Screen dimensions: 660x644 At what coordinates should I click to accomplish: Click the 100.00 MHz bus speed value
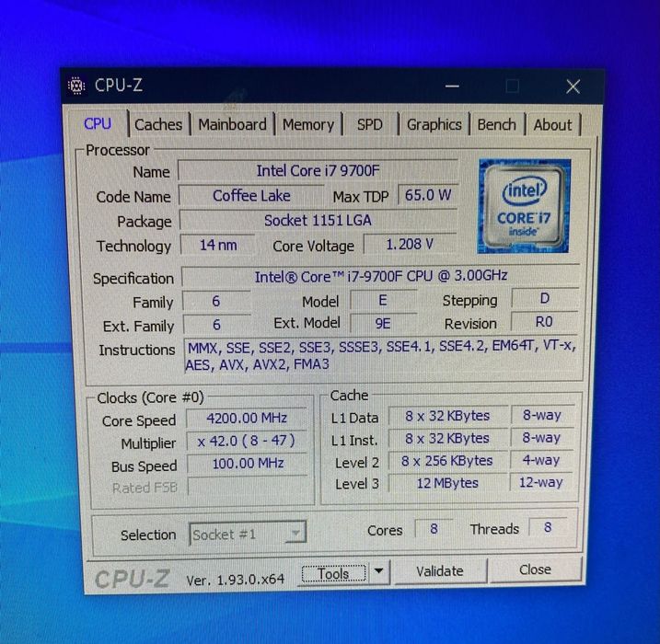(x=248, y=464)
